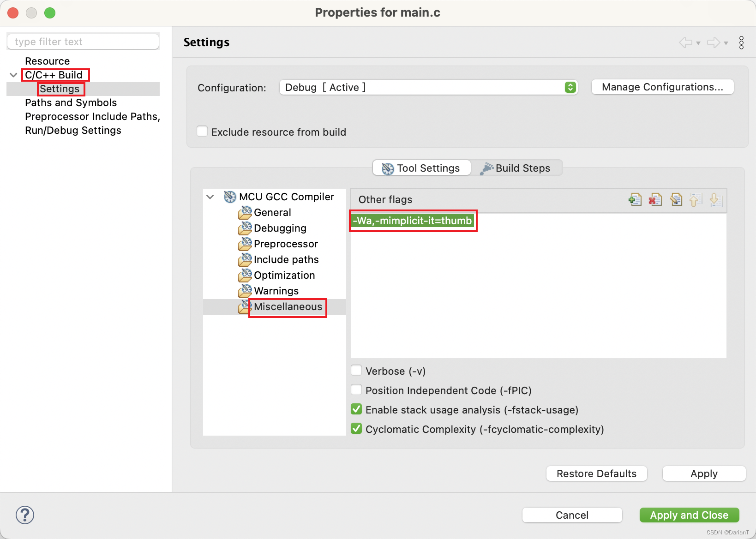Select Optimization in the compiler tree
This screenshot has height=539, width=756.
click(284, 275)
